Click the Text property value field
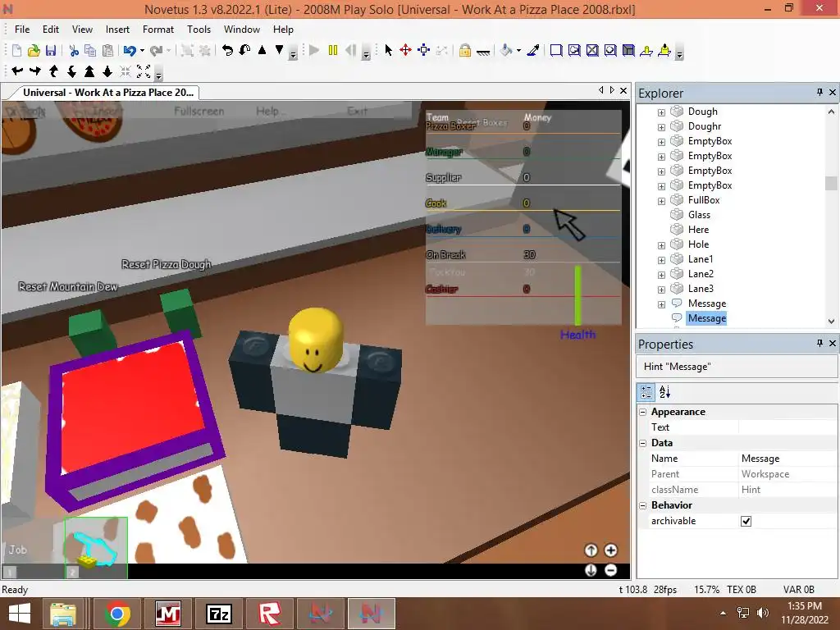The height and width of the screenshot is (630, 840). [787, 427]
